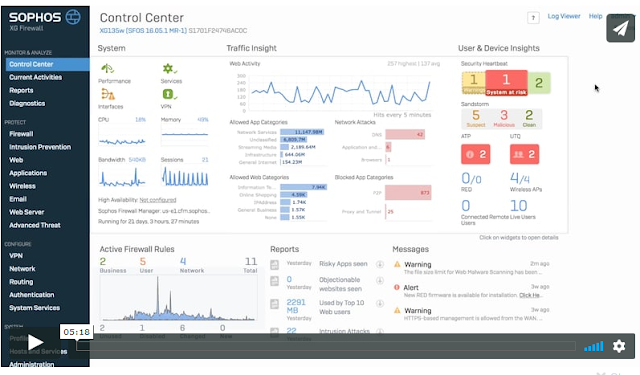Viewport: 640px width, 375px height.
Task: Open the VPN status icon
Action: click(169, 94)
